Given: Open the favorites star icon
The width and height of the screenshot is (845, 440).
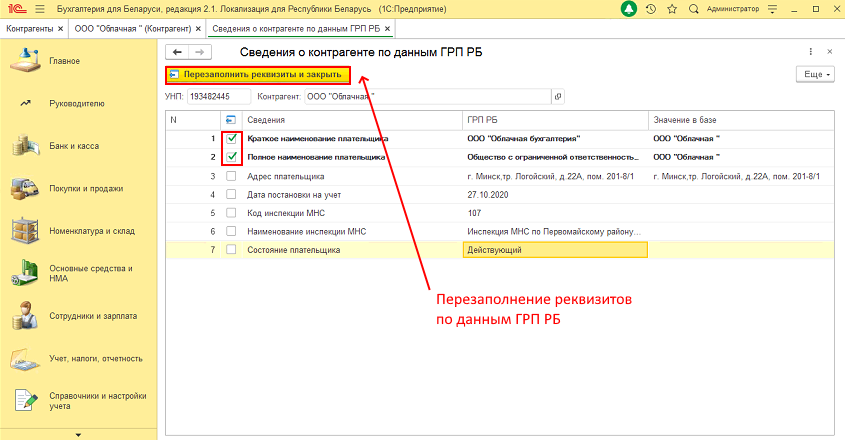Looking at the screenshot, I should 672,9.
